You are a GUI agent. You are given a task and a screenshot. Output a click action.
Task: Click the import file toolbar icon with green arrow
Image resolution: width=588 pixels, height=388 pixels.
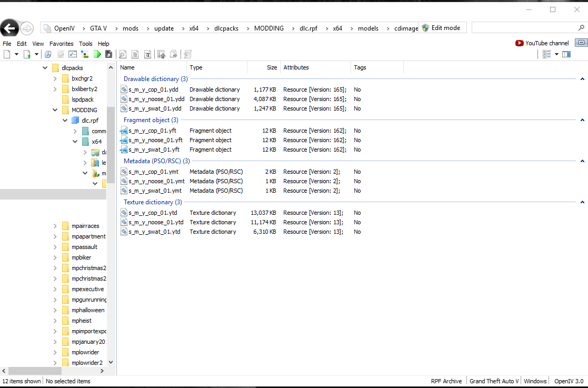(x=27, y=54)
